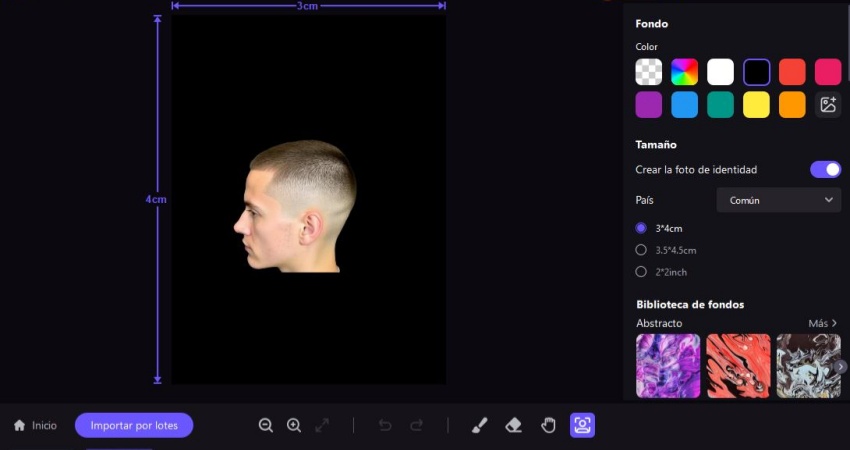Click the undo arrow icon
The height and width of the screenshot is (450, 850).
[x=385, y=425]
